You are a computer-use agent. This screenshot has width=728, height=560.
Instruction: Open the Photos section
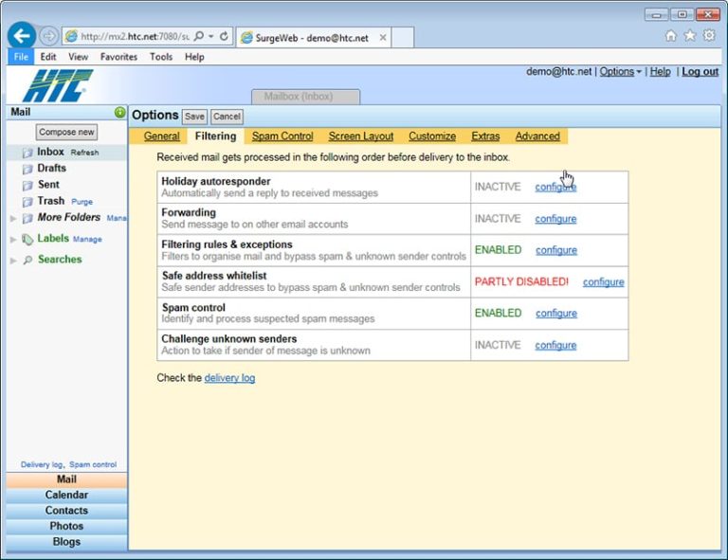(66, 526)
